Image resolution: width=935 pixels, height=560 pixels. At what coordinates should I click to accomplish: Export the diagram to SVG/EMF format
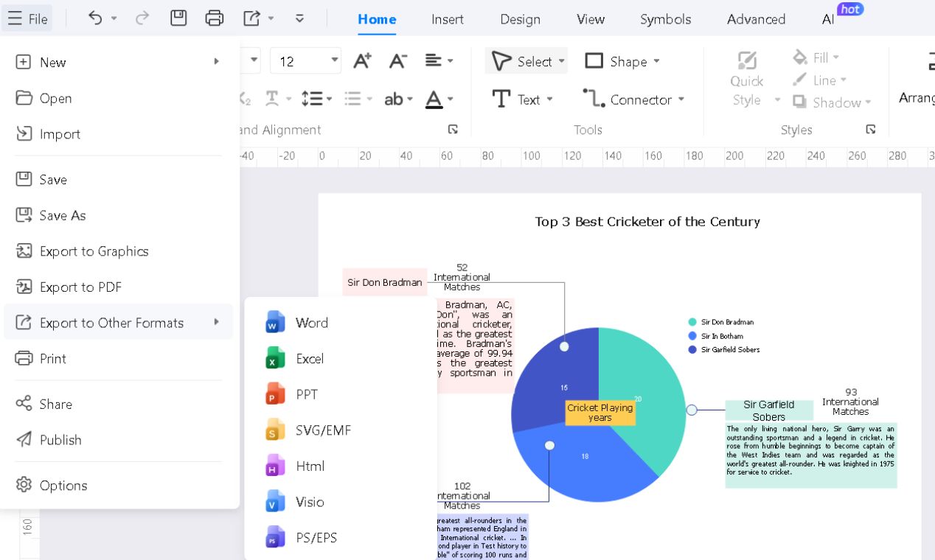click(x=341, y=430)
